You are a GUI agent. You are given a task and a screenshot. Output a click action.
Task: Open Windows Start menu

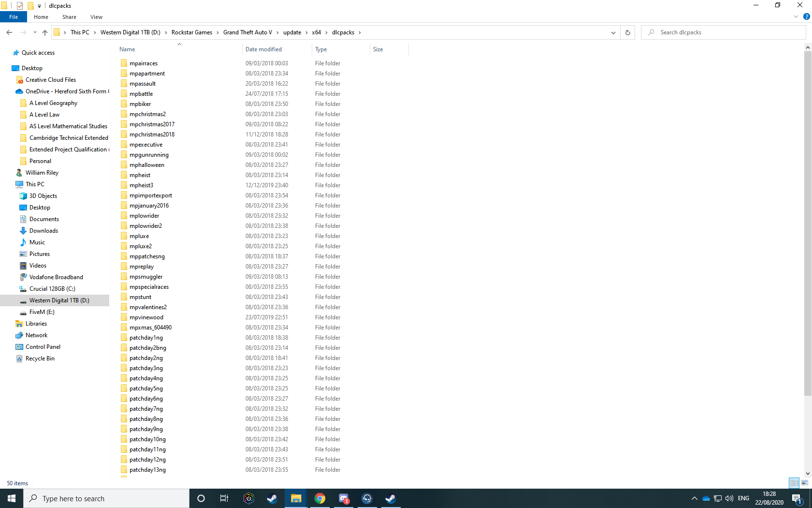(x=12, y=498)
